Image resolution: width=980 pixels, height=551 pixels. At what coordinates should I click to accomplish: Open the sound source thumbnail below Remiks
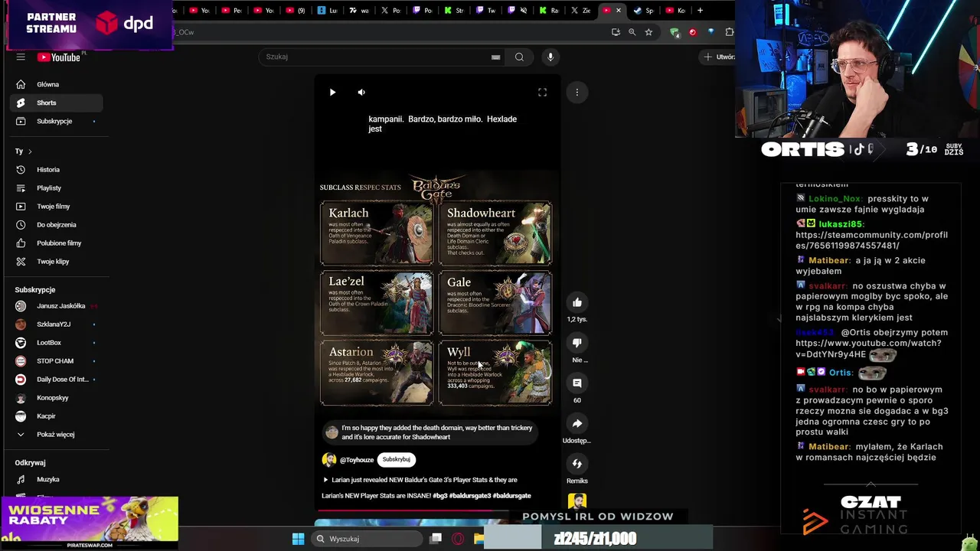[x=577, y=501]
